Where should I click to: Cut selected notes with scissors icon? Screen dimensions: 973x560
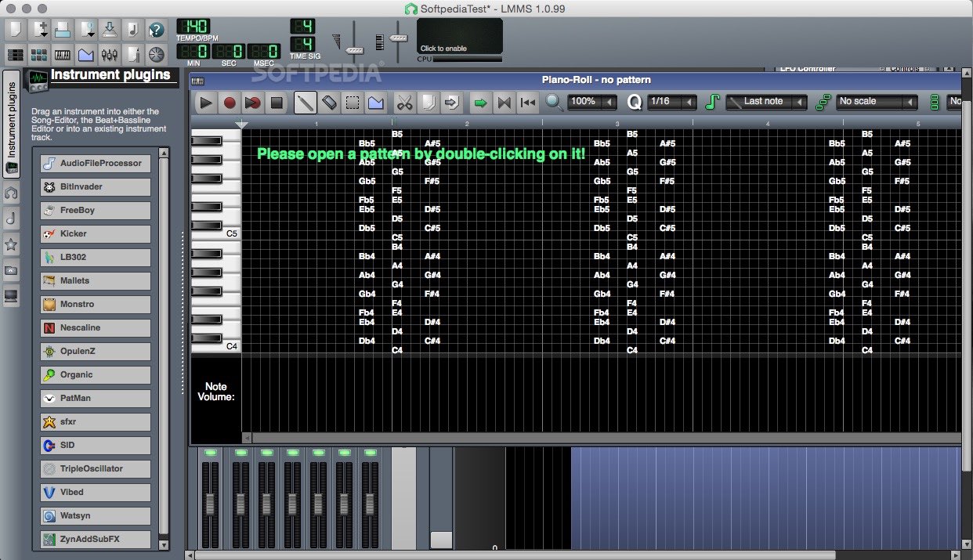404,102
